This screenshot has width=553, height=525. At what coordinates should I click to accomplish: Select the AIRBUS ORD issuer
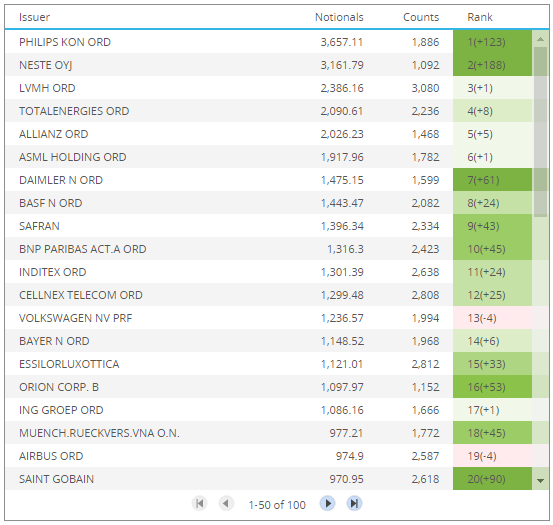click(51, 456)
